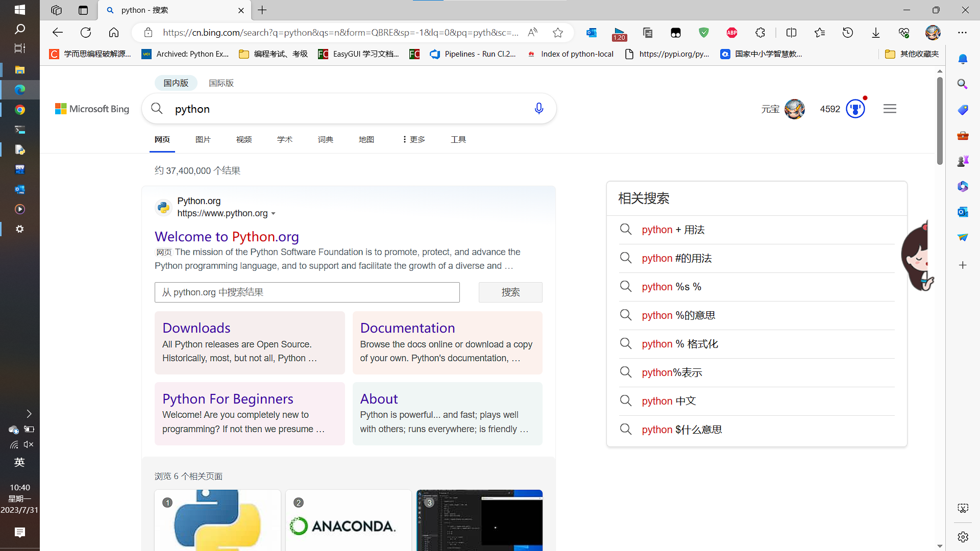
Task: Open the read aloud icon in address bar
Action: click(532, 33)
